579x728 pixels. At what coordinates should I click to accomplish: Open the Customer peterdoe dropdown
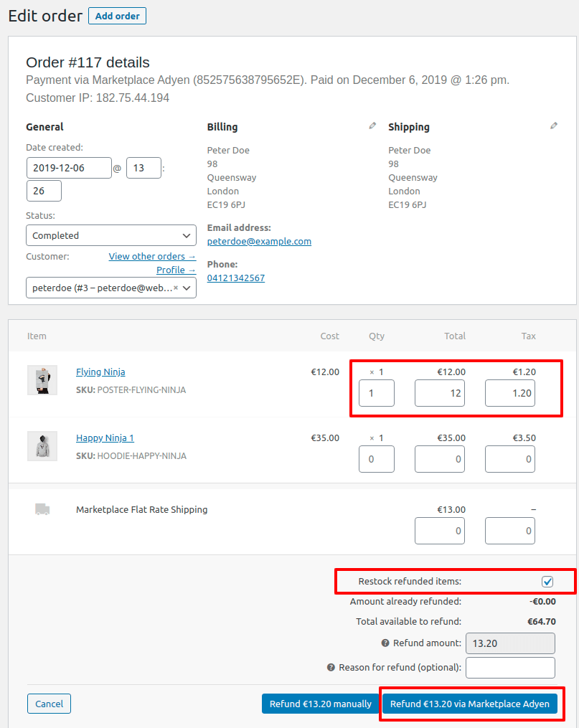pos(111,288)
